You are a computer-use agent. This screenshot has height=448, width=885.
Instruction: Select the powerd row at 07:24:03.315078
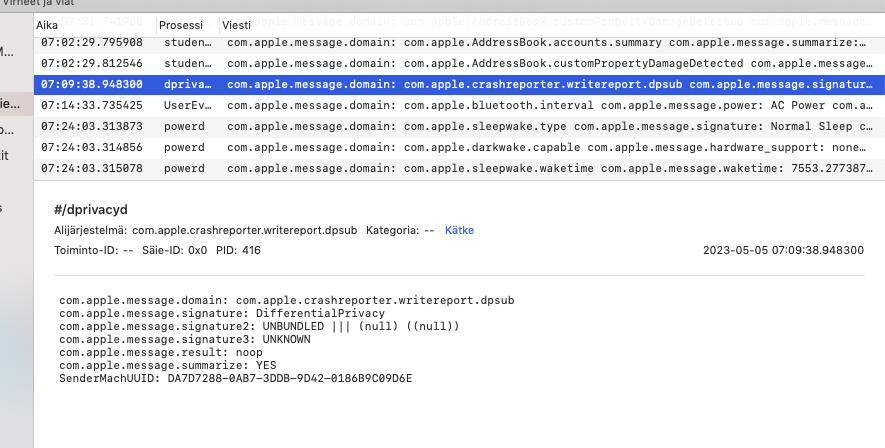pos(459,168)
